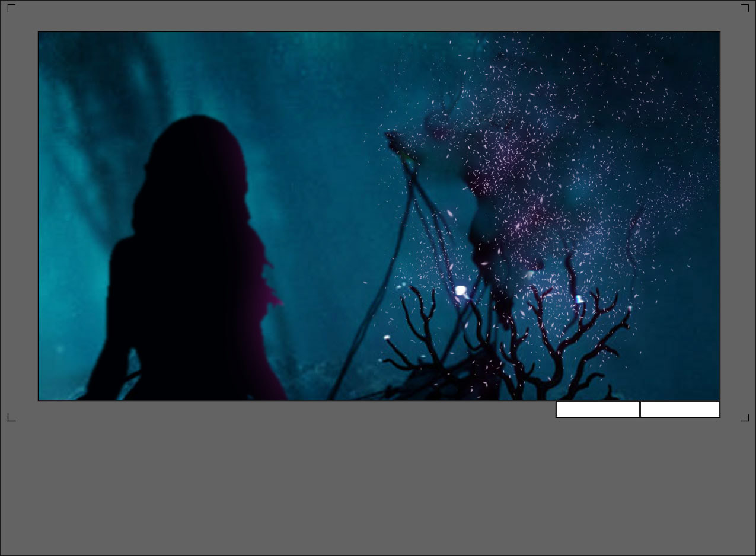Click the wider white box under the image

[x=598, y=410]
